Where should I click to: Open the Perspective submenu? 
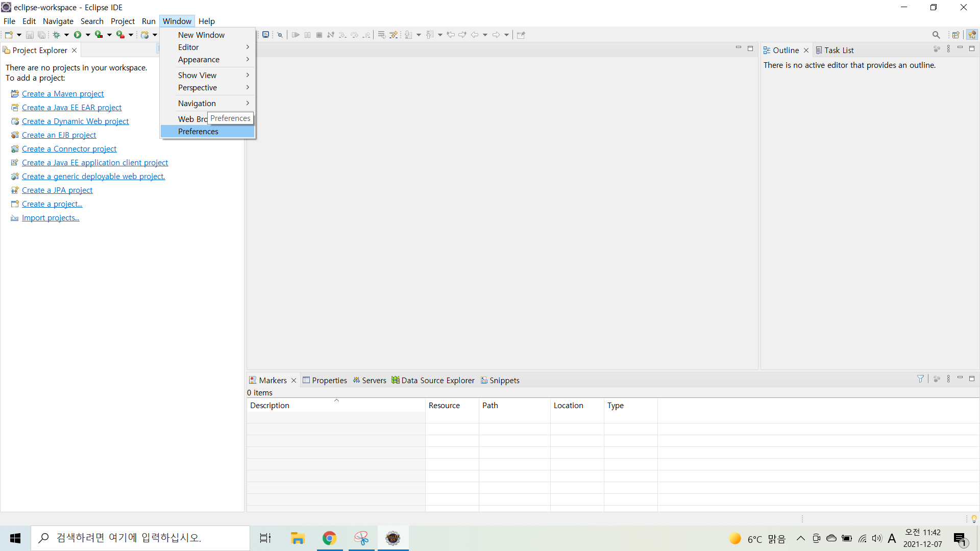[208, 88]
